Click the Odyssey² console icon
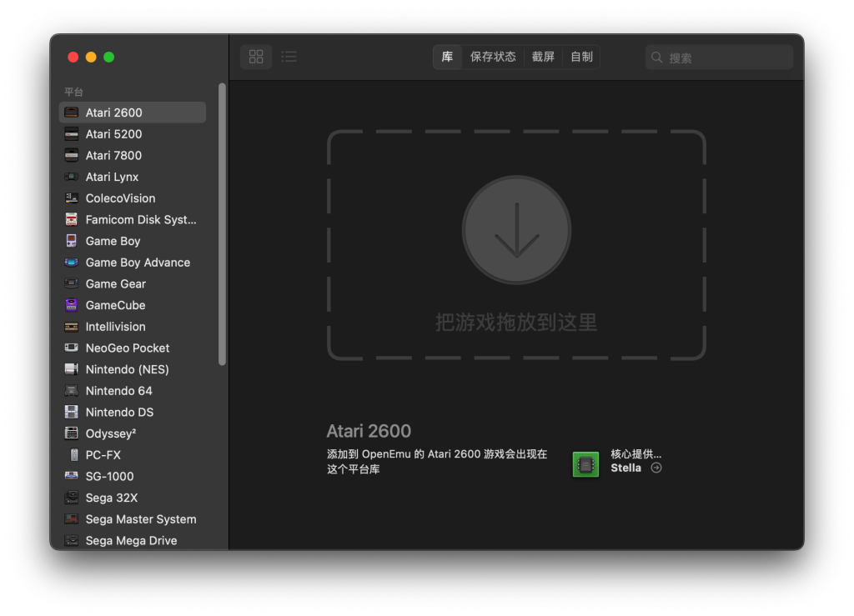This screenshot has width=854, height=616. [x=72, y=433]
